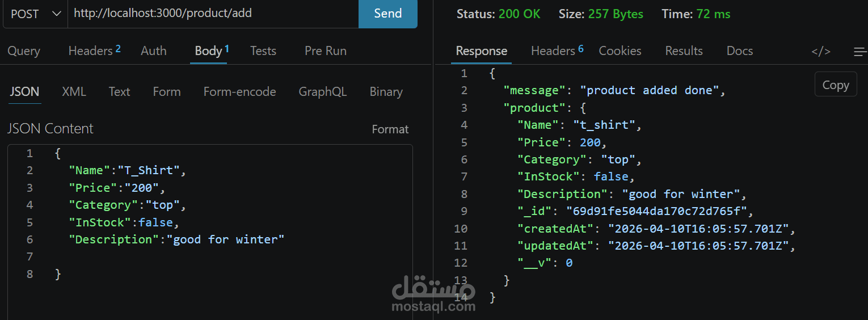The height and width of the screenshot is (320, 868).
Task: Click the response "product": { line
Action: pyautogui.click(x=545, y=107)
